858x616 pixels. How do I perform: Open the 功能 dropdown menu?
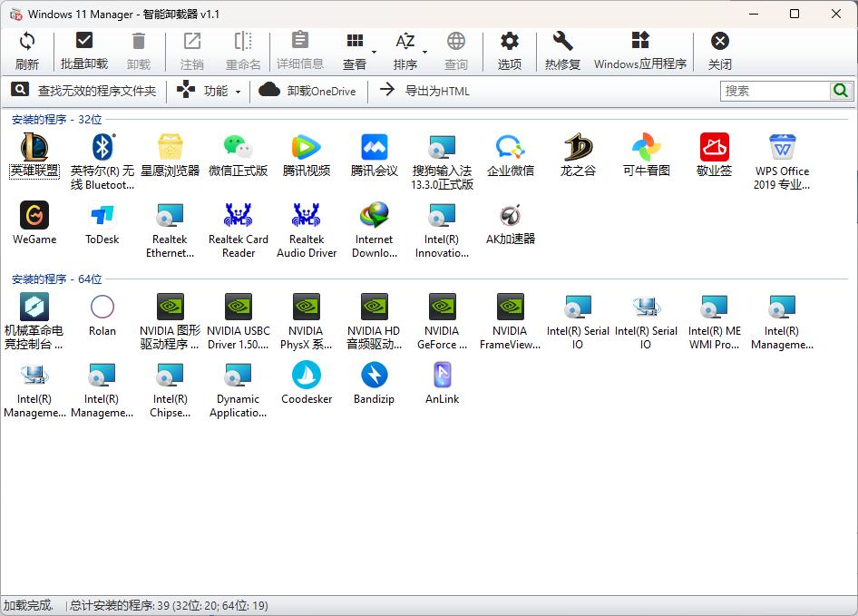210,91
